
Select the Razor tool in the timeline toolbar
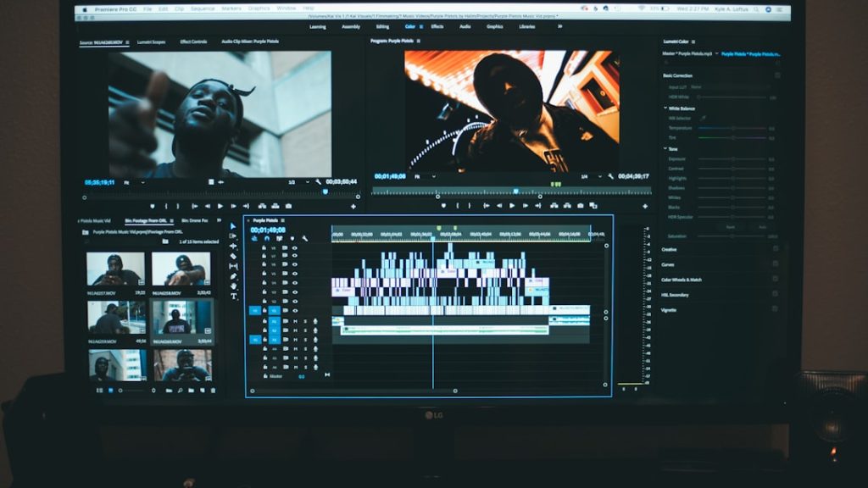click(x=233, y=255)
